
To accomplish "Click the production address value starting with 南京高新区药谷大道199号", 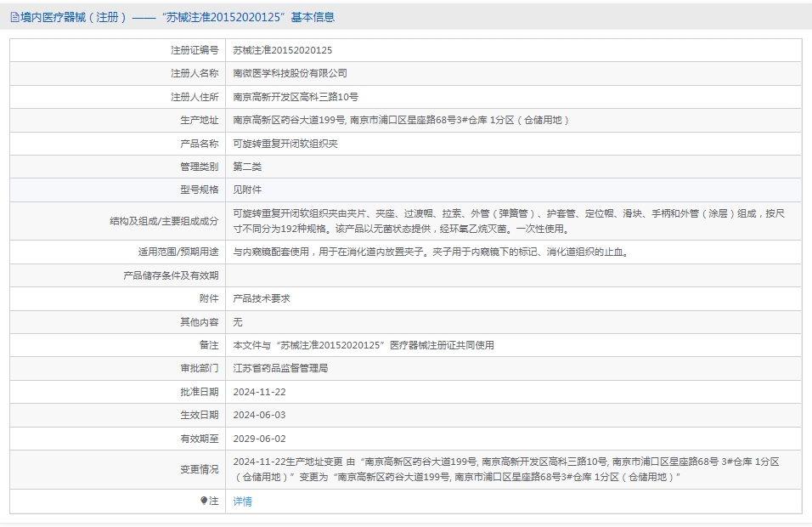I will point(401,121).
